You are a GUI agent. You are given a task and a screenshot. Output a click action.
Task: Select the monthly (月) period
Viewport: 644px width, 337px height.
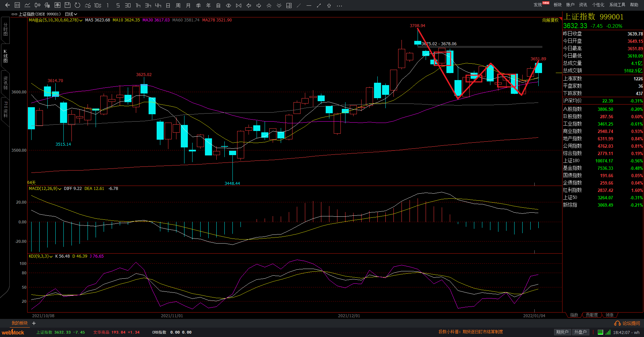[x=188, y=5]
